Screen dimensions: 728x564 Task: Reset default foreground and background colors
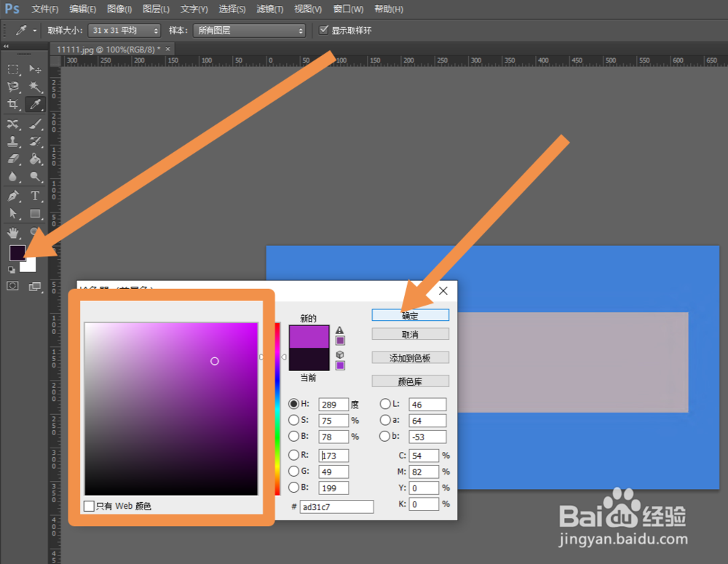pos(12,270)
